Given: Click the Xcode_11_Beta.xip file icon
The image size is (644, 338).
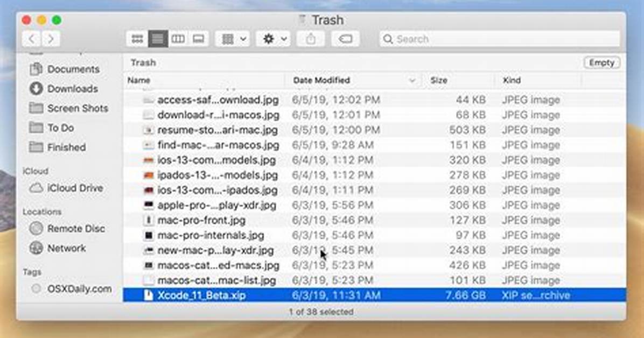Looking at the screenshot, I should coord(148,295).
